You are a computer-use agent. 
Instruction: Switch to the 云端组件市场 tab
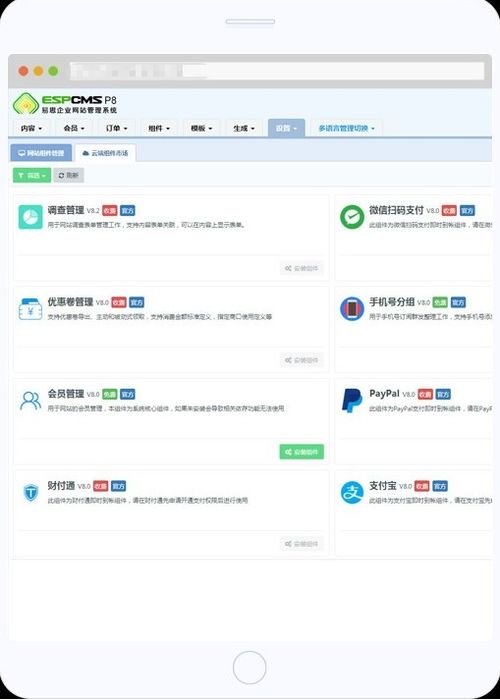coord(105,153)
